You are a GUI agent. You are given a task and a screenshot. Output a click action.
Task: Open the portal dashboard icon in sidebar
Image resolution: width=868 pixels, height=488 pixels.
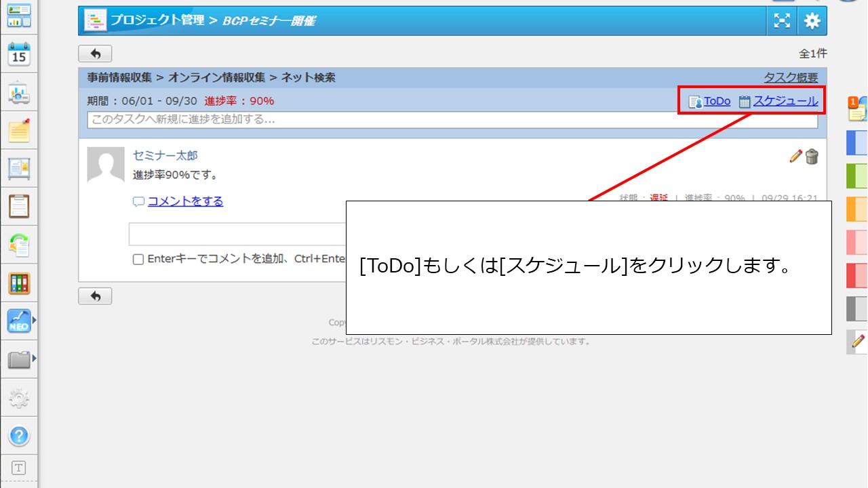click(x=19, y=15)
